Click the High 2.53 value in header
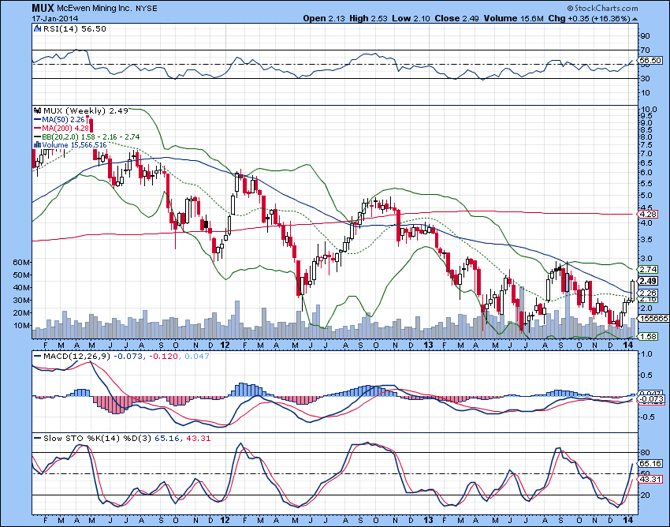 coord(368,18)
